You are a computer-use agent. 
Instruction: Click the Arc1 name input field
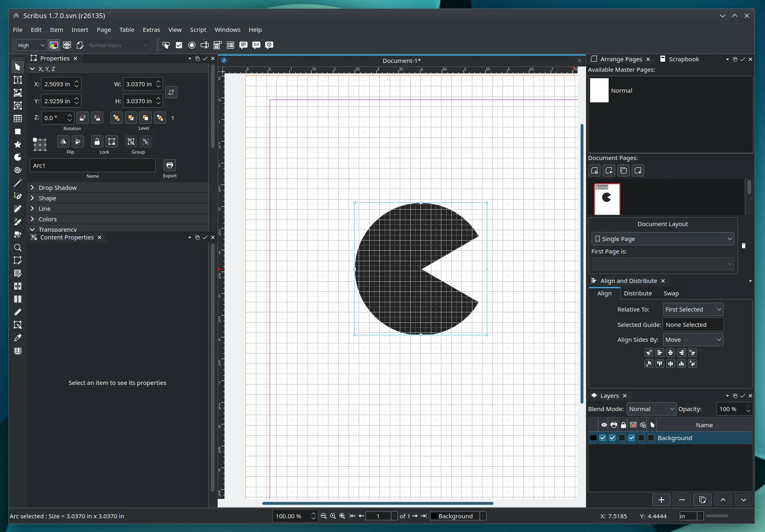pos(92,166)
